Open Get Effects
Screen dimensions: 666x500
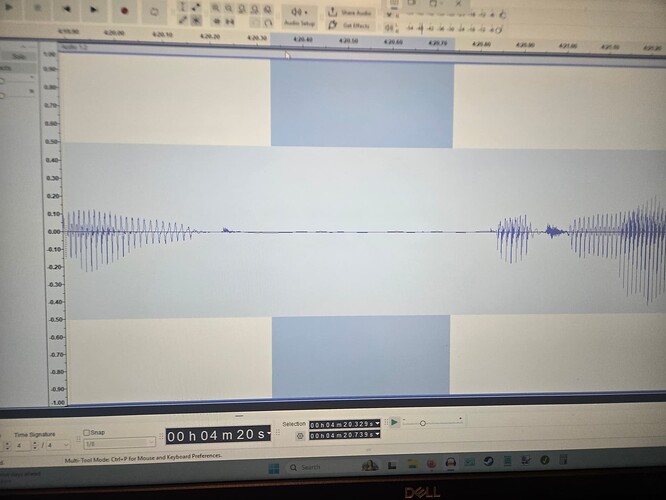click(x=354, y=25)
